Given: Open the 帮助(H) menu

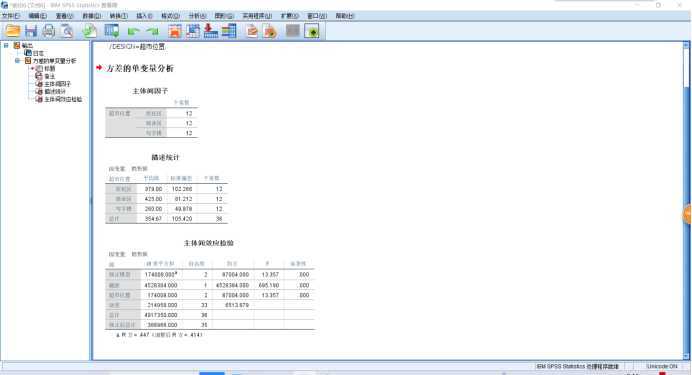Looking at the screenshot, I should coord(345,16).
